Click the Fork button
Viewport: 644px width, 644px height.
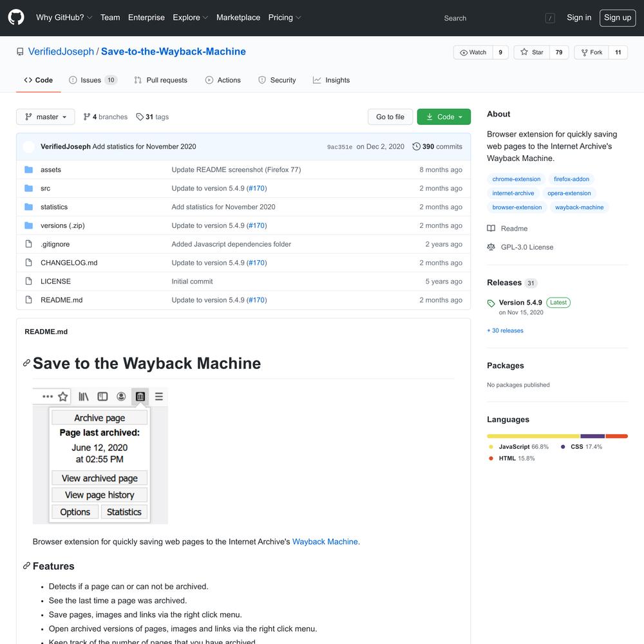tap(591, 52)
